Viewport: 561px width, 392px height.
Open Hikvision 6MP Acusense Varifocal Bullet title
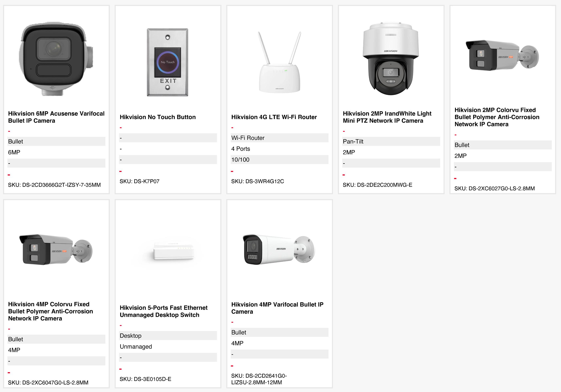(56, 117)
